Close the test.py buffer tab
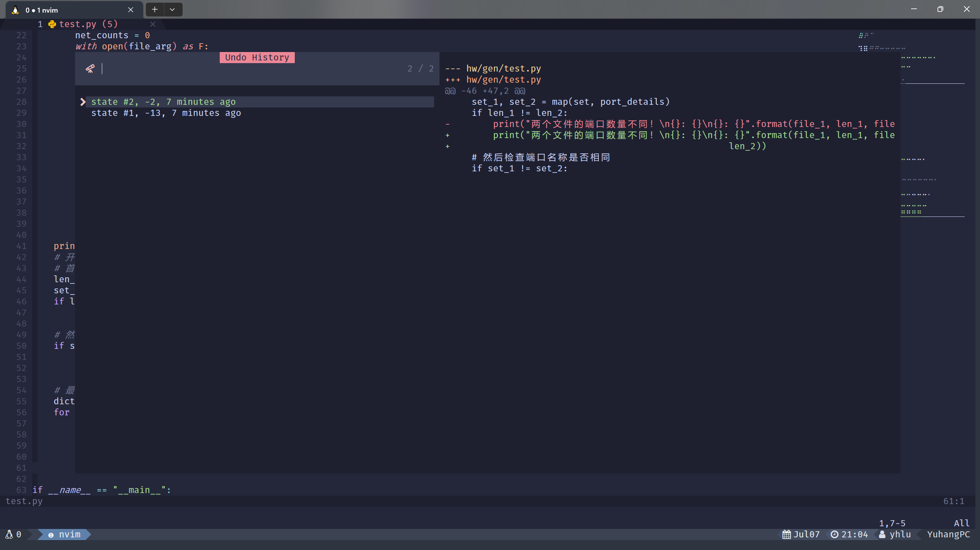Image resolution: width=980 pixels, height=550 pixels. [x=153, y=24]
